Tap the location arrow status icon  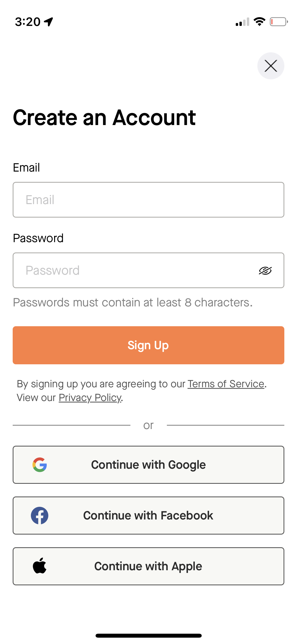[49, 22]
